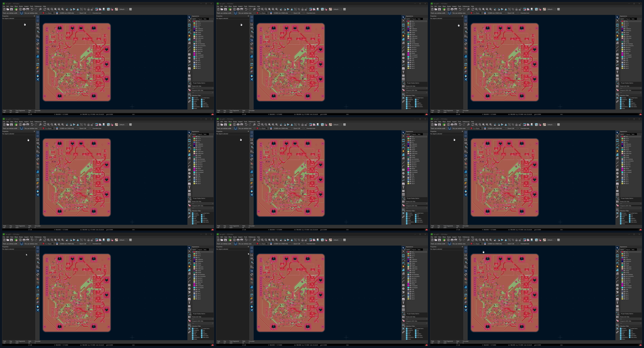Click Save icon in top-left window toolbar

click(x=11, y=9)
